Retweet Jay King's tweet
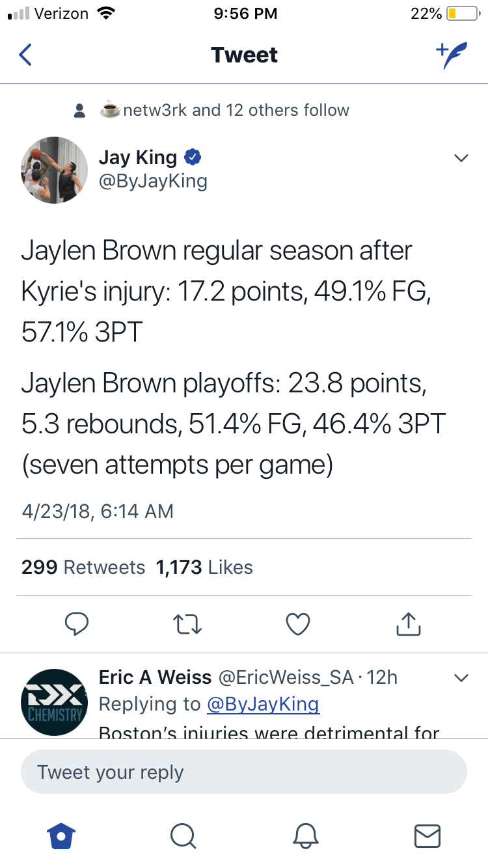488x868 pixels. [x=188, y=624]
